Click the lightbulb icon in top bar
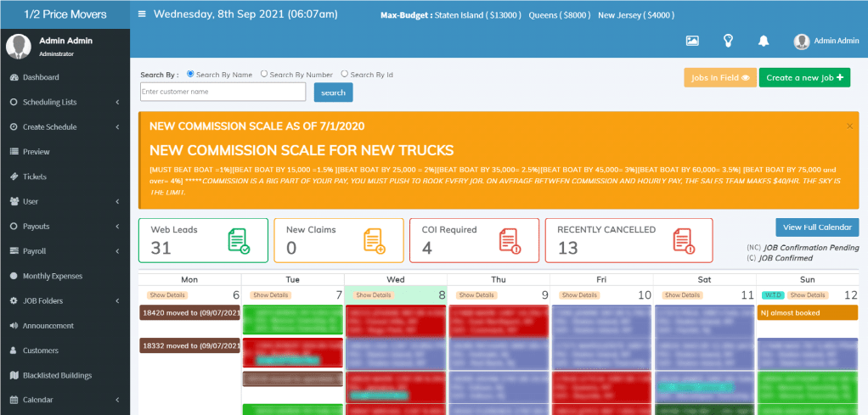This screenshot has width=868, height=415. [x=728, y=41]
